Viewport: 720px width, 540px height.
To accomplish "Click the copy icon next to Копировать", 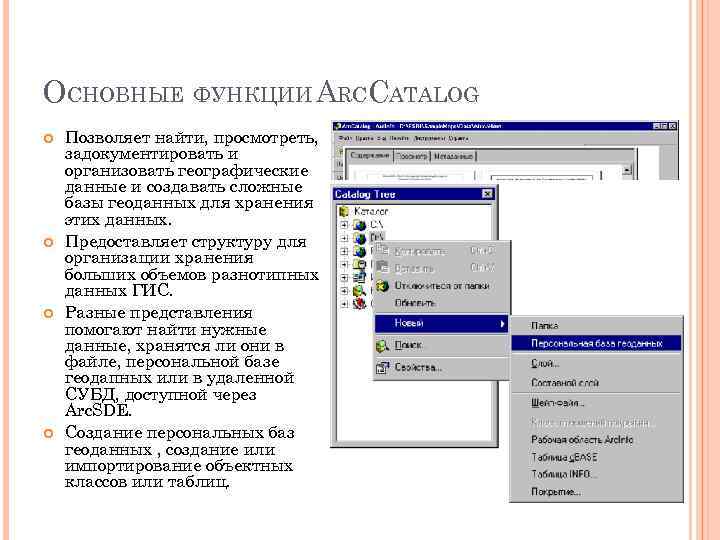I will point(382,251).
